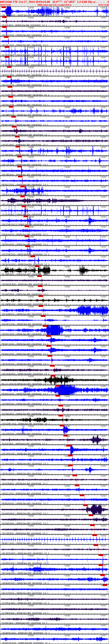
Task: Select the start time 19:54:14.00 label
Action: 5,5
